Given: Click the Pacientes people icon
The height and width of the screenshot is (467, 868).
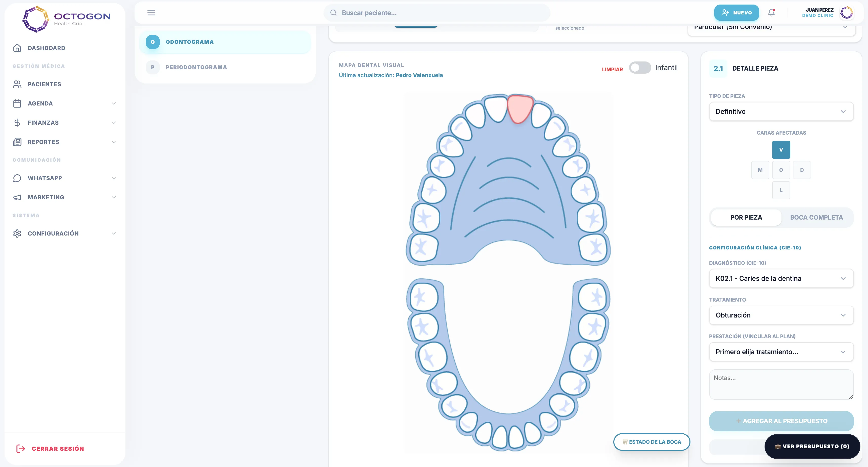Looking at the screenshot, I should tap(17, 84).
